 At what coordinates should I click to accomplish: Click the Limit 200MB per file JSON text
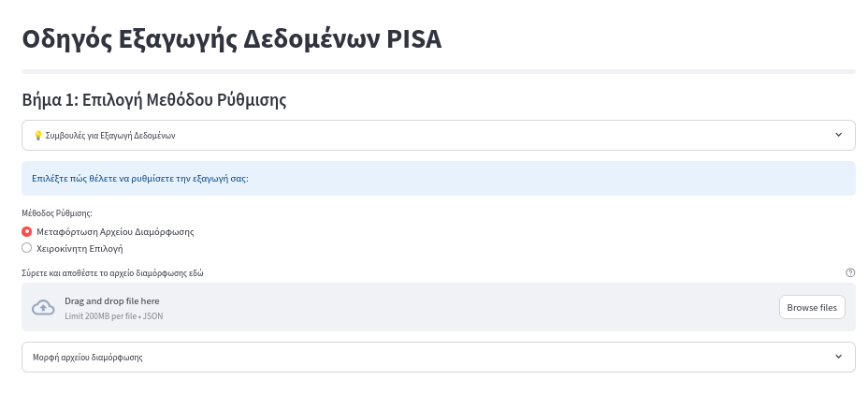[x=113, y=316]
